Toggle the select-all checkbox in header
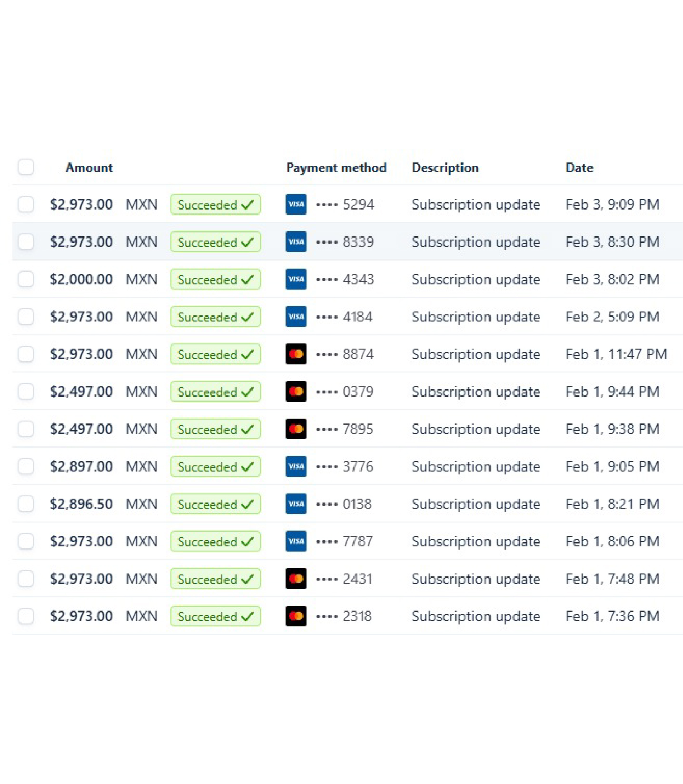683x784 pixels. pyautogui.click(x=26, y=167)
